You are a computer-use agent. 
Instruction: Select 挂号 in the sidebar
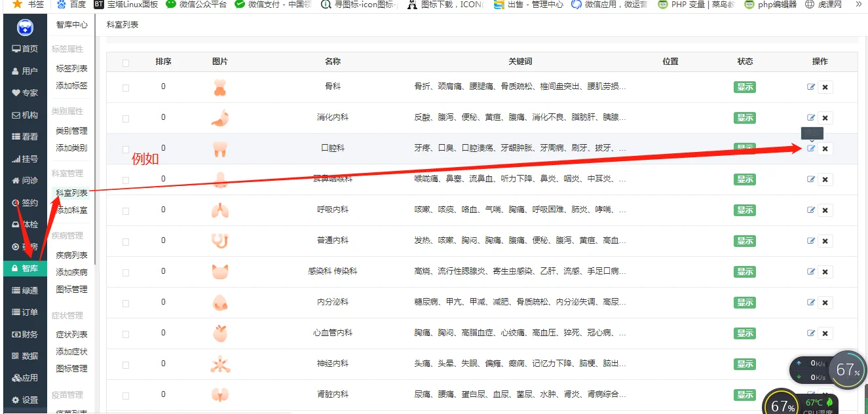[25, 159]
